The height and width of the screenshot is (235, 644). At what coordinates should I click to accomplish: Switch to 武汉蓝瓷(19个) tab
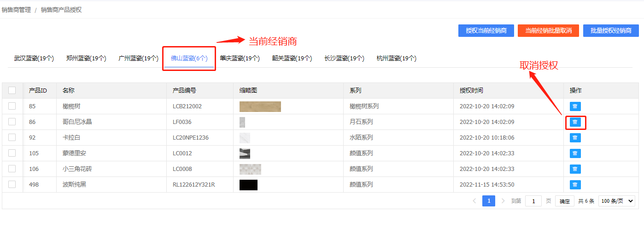[34, 59]
